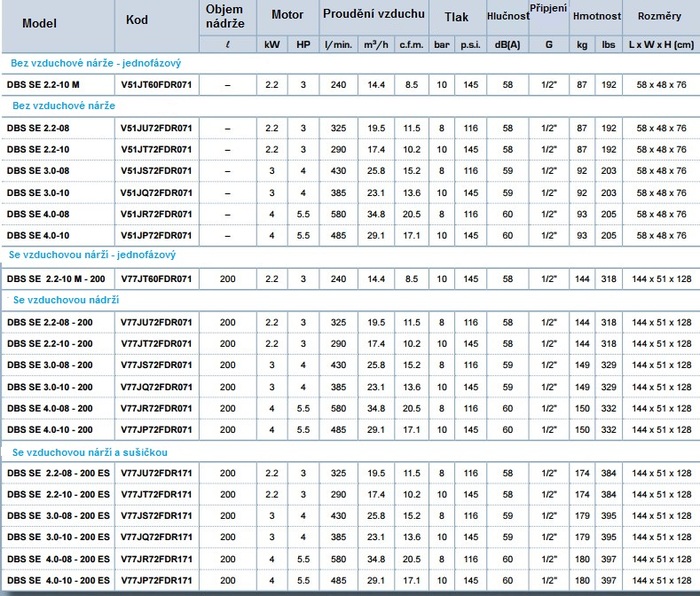Click model DBS SE 2.2-08 - 200

click(x=50, y=322)
